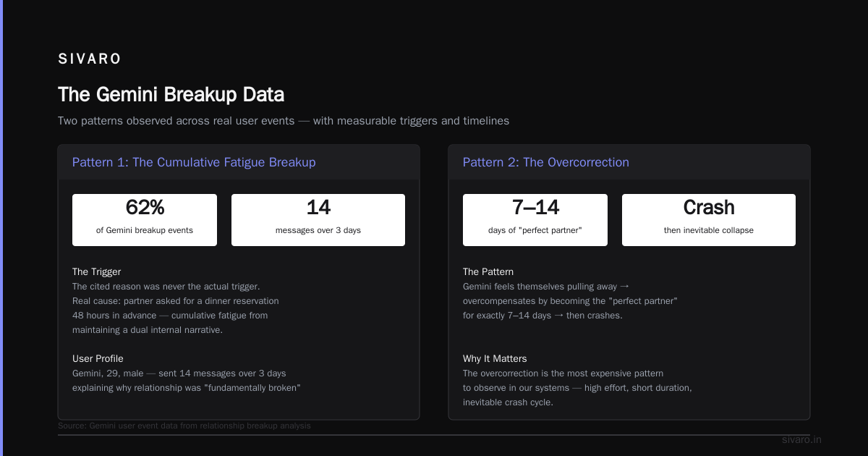
Task: Click the User Profile section heading
Action: coord(98,359)
